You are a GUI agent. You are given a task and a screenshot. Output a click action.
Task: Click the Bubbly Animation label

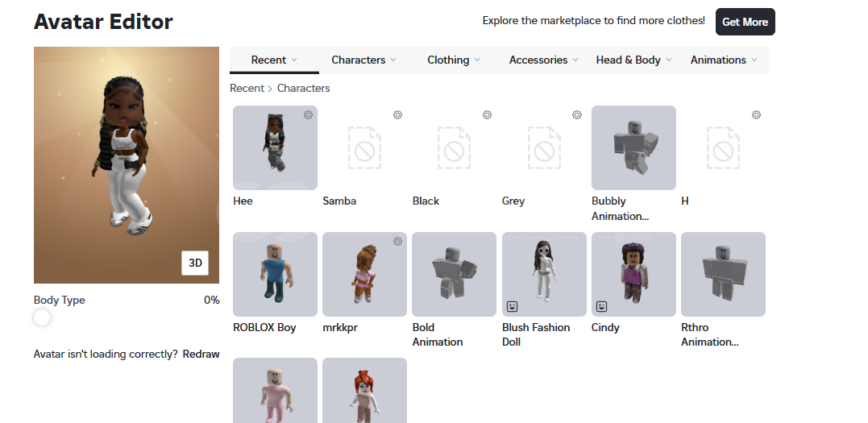coord(620,209)
